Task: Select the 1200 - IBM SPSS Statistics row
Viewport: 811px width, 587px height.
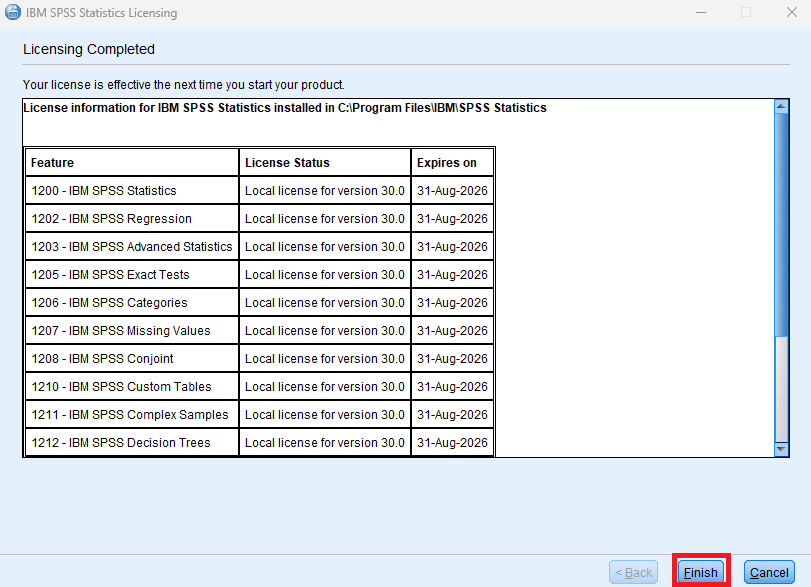Action: 103,191
